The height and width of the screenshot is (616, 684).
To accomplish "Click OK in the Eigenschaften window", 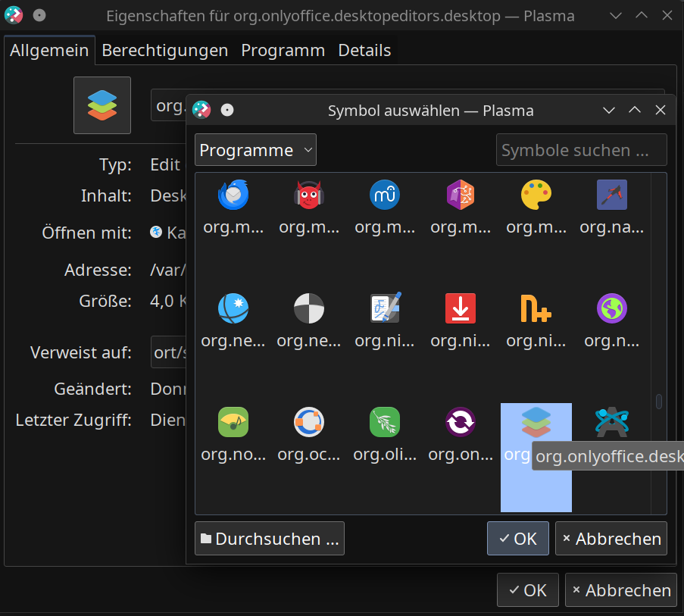I will coord(528,589).
